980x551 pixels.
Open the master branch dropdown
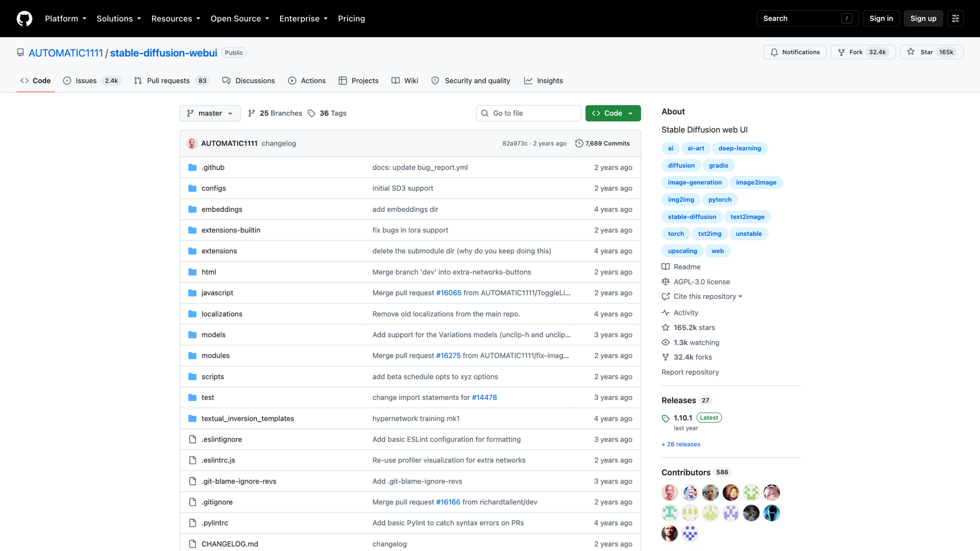(210, 113)
